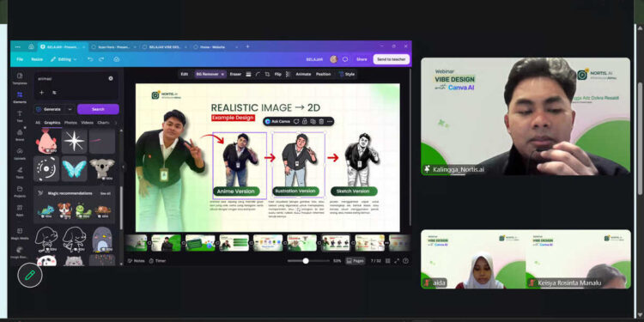Image resolution: width=644 pixels, height=322 pixels.
Task: Click the fullscreen present icon in the bottom bar
Action: pos(397,261)
